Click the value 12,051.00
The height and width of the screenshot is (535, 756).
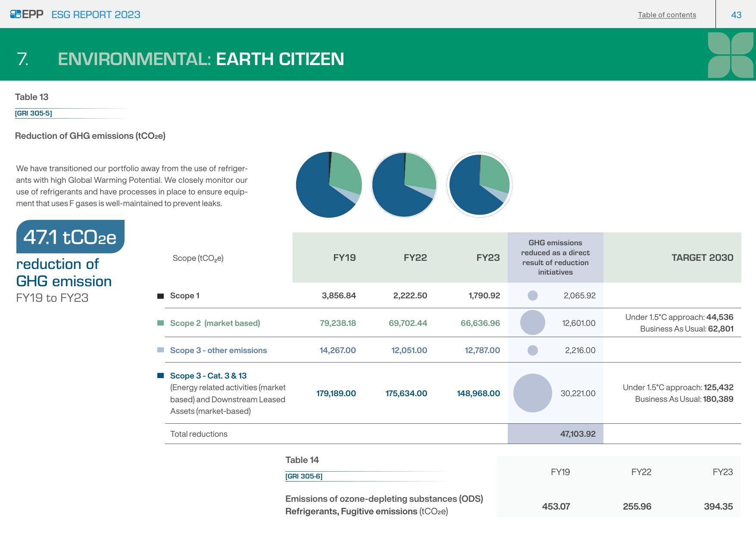409,350
